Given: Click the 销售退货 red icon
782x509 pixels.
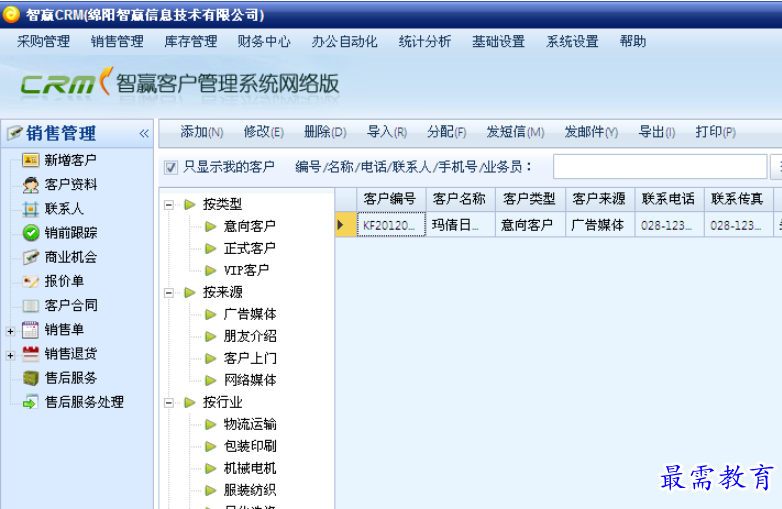Looking at the screenshot, I should [30, 354].
